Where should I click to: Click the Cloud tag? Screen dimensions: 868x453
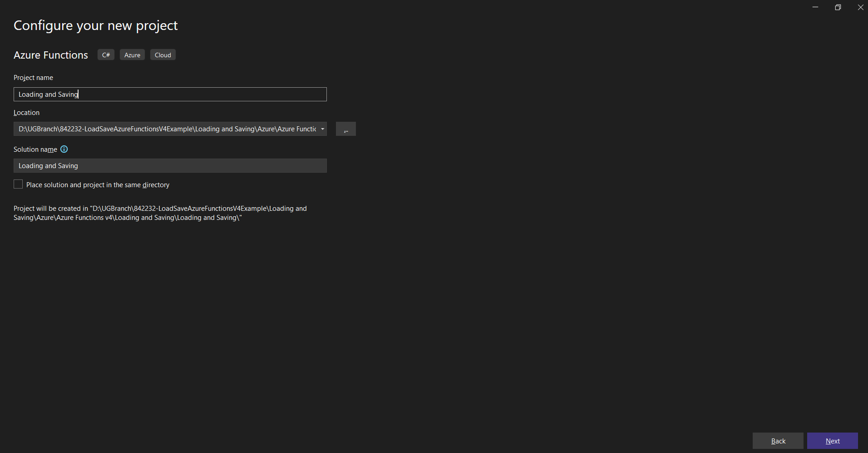tap(163, 55)
